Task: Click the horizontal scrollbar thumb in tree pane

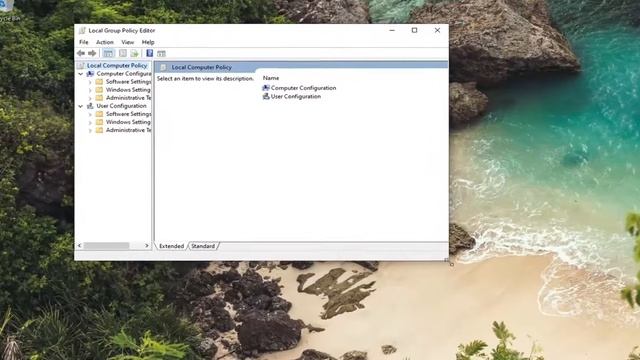Action: point(106,245)
